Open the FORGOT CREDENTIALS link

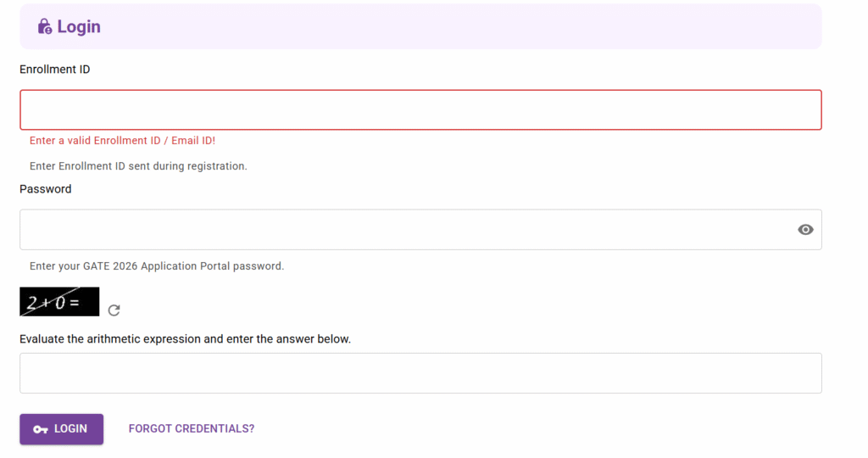192,429
